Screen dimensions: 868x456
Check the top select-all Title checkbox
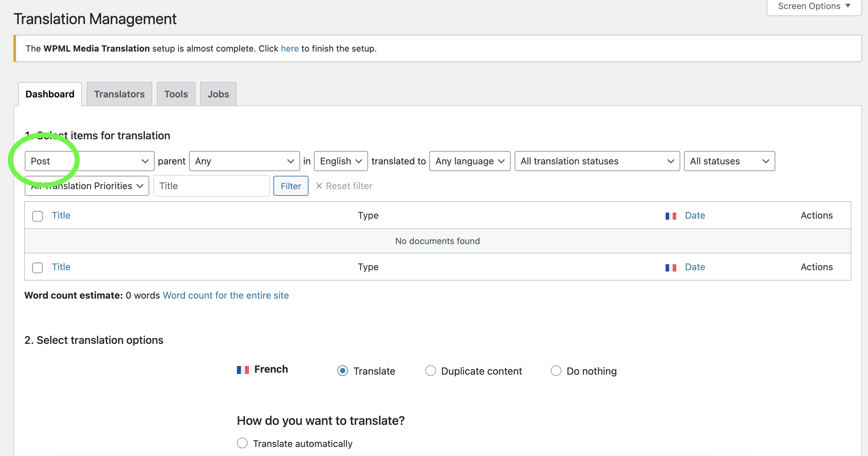tap(37, 216)
